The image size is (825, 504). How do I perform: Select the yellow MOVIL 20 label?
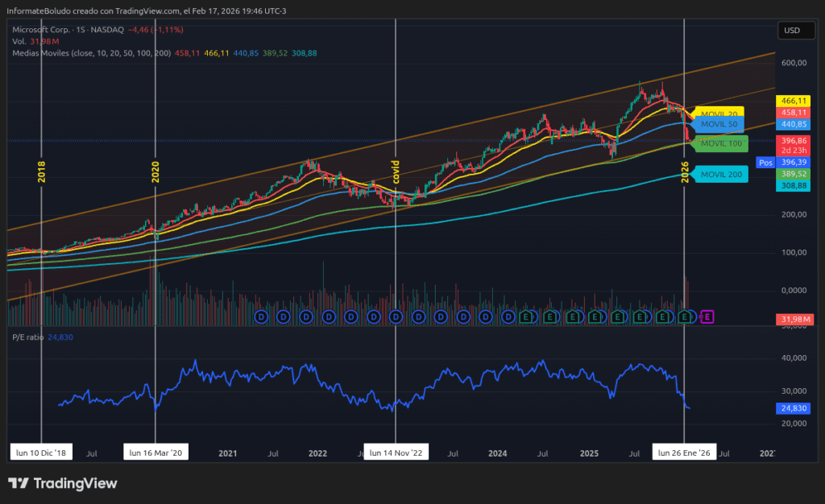pos(719,114)
